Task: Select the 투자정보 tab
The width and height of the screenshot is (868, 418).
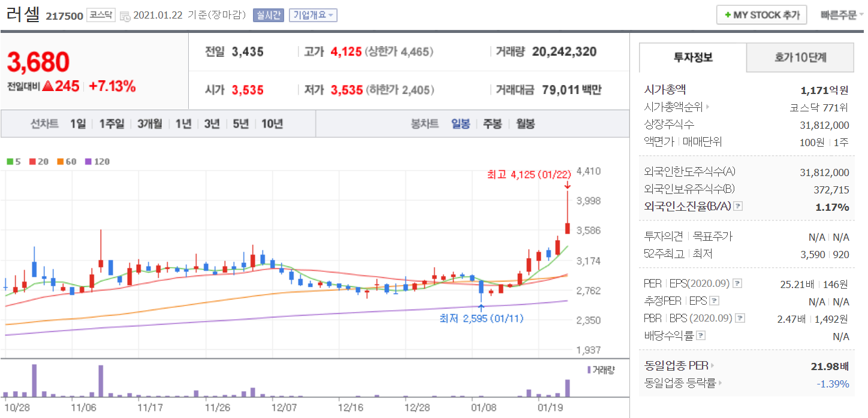Action: [693, 57]
